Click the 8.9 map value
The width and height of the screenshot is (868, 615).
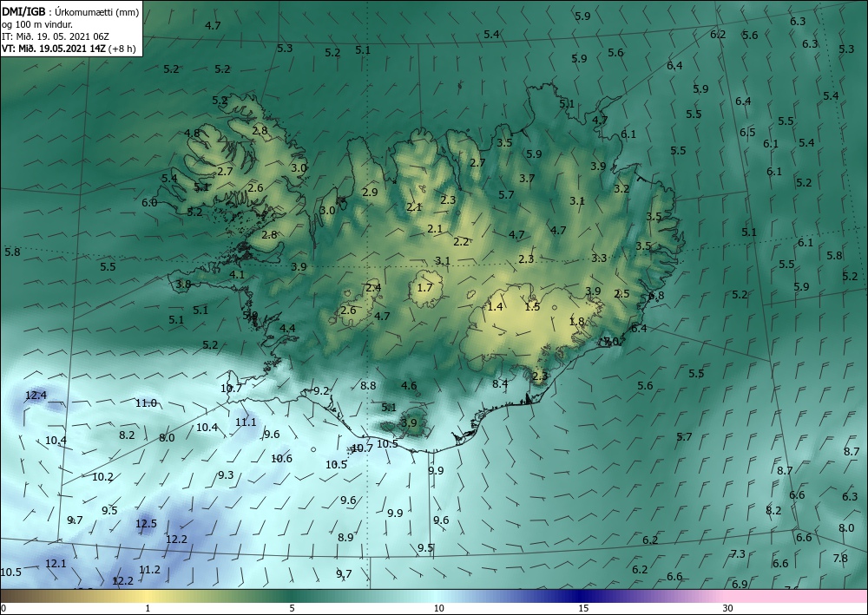[345, 537]
